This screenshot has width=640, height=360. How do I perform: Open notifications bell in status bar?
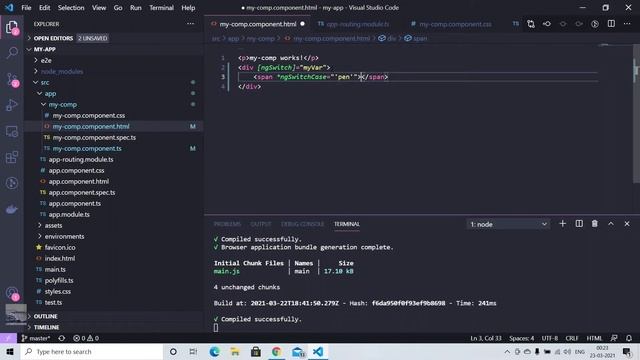click(x=629, y=338)
